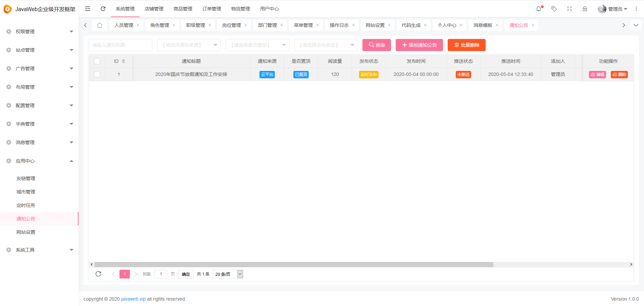Image resolution: width=644 pixels, height=306 pixels.
Task: Switch to the 店铺管理 top menu
Action: [x=154, y=9]
